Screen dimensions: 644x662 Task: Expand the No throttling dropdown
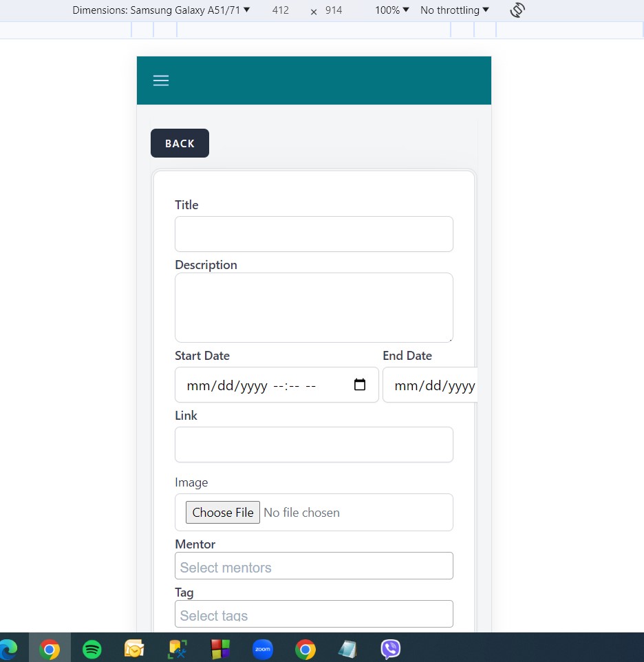455,10
